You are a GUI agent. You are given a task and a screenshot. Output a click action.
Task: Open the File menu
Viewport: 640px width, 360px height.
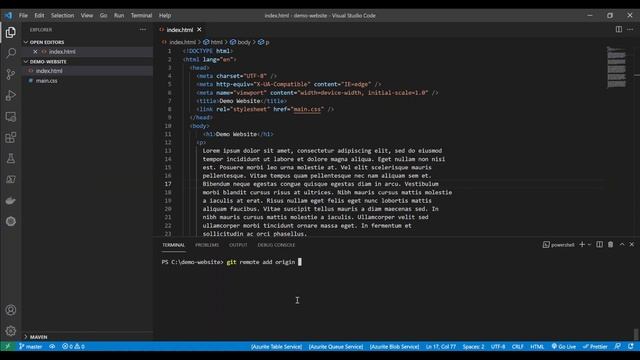[23, 16]
